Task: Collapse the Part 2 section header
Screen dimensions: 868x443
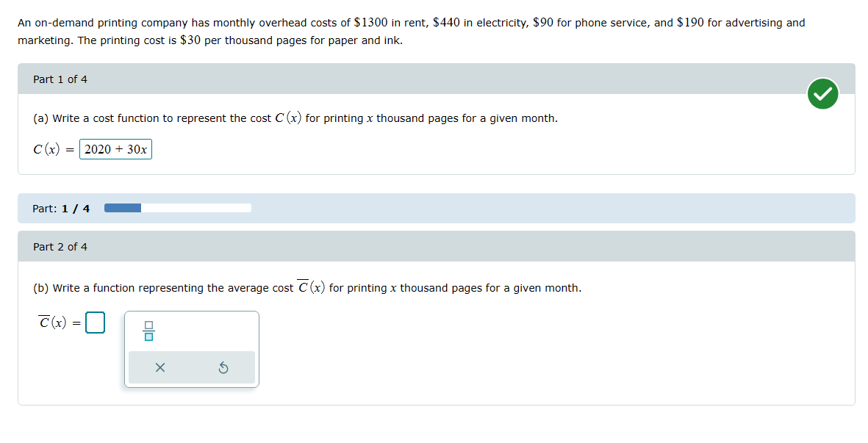Action: pyautogui.click(x=60, y=247)
